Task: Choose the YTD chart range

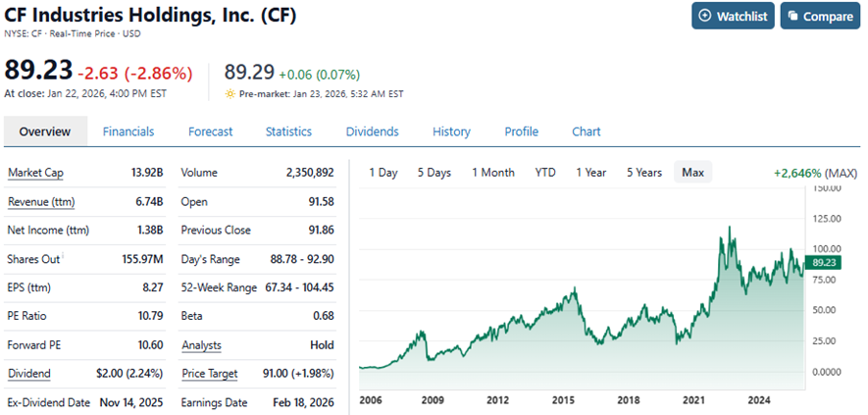Action: point(545,173)
